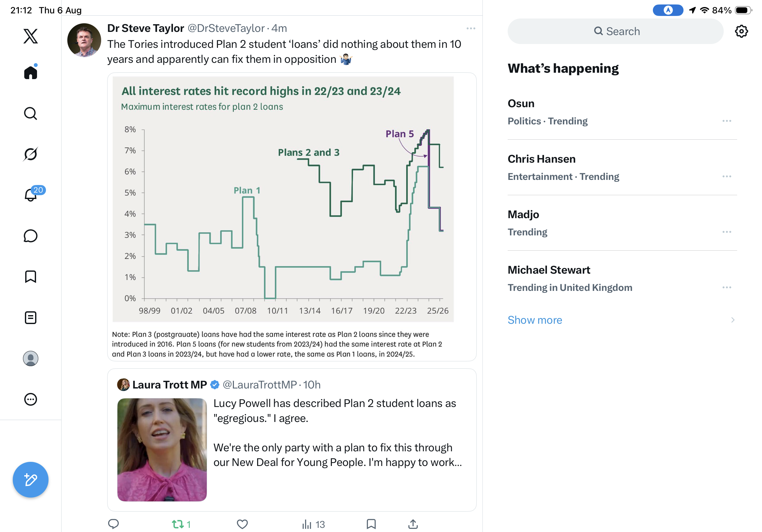Open notifications bell with 20 badge
This screenshot has height=532, width=762.
click(31, 195)
